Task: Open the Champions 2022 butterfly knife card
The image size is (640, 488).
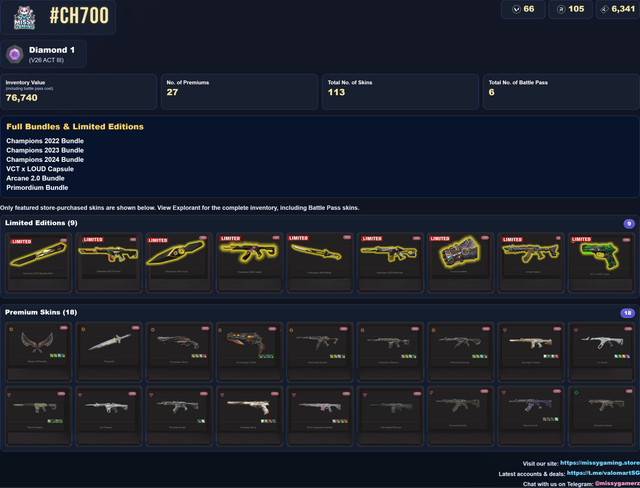Action: pyautogui.click(x=38, y=262)
